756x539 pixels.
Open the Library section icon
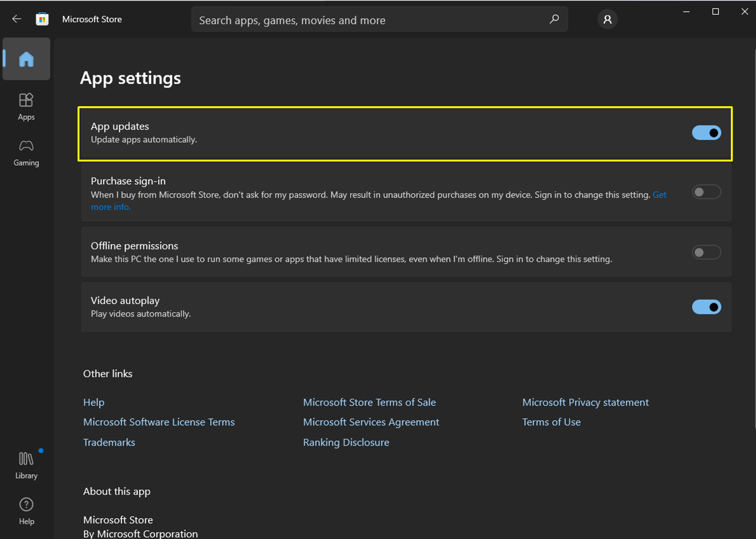pyautogui.click(x=26, y=460)
